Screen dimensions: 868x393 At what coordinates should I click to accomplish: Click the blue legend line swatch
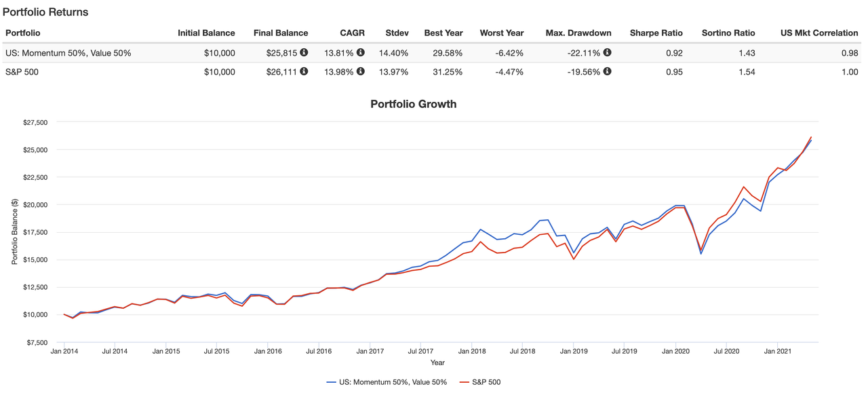332,382
